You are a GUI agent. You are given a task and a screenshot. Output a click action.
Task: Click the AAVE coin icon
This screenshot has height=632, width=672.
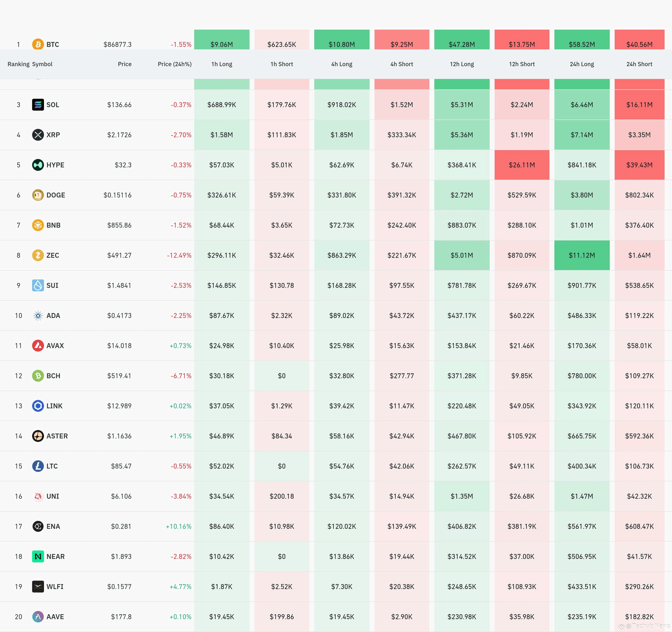click(x=38, y=616)
